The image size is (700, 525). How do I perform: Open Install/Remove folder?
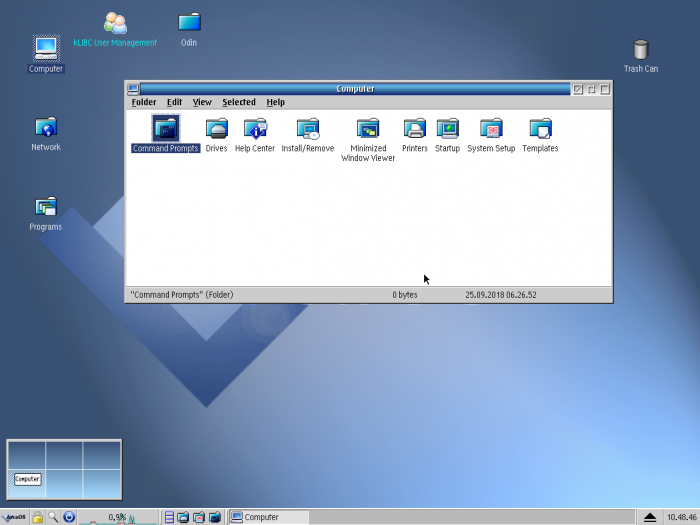308,128
